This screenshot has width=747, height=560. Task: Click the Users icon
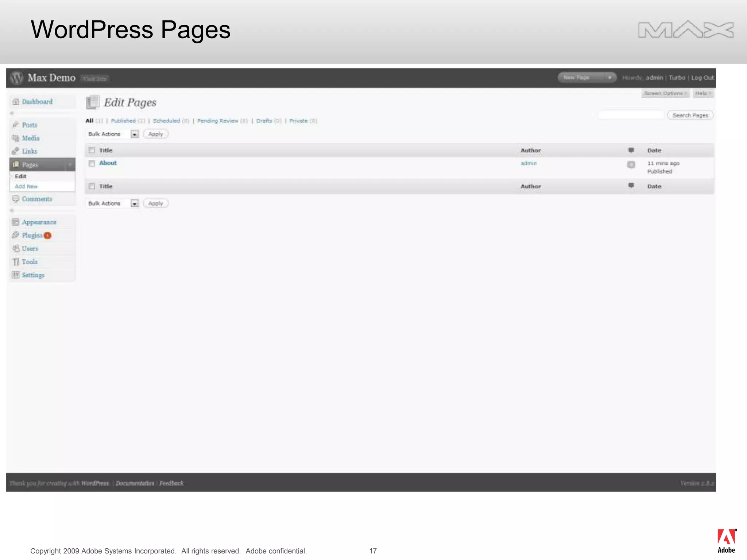[x=16, y=248]
